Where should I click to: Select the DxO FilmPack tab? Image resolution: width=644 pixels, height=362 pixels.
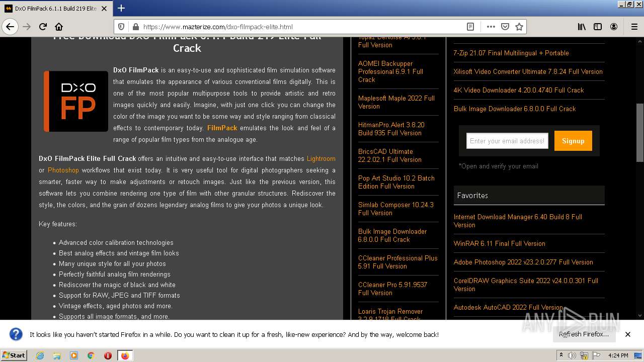click(56, 9)
